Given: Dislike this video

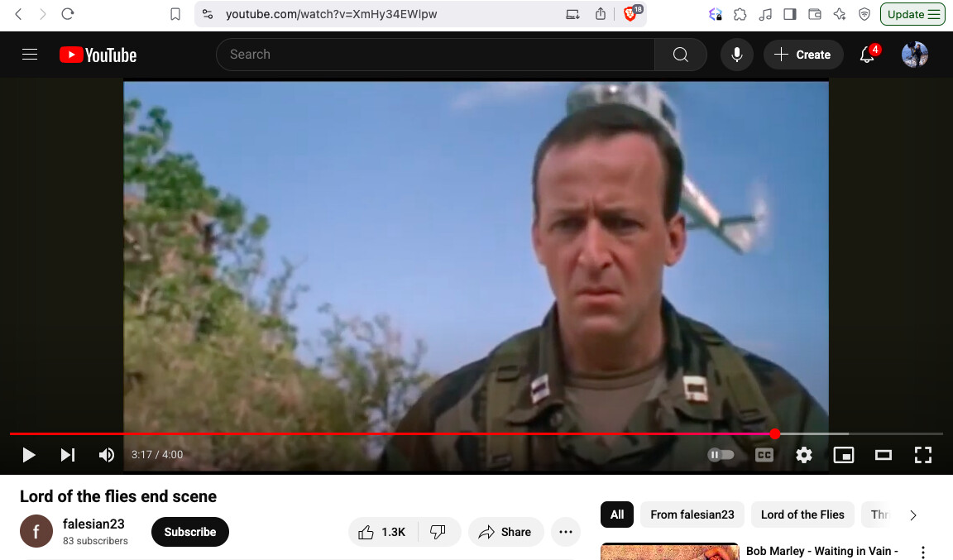Looking at the screenshot, I should (x=438, y=532).
